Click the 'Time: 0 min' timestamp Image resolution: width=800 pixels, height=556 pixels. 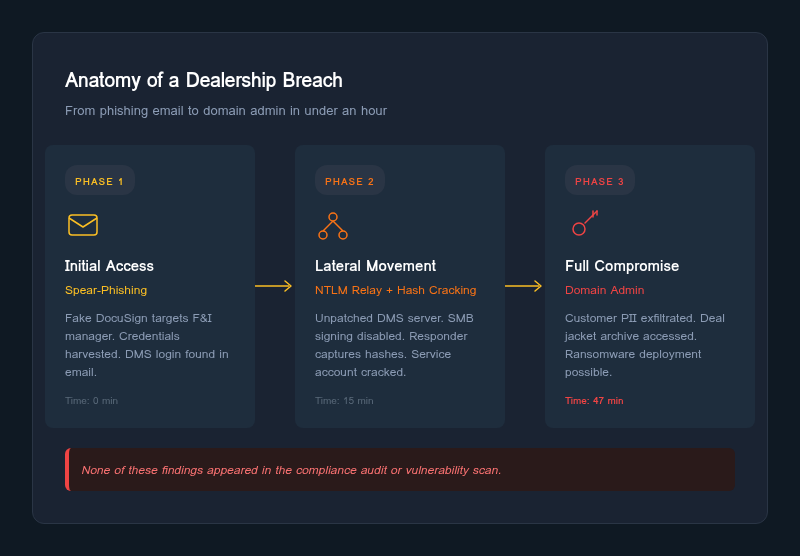pos(91,401)
